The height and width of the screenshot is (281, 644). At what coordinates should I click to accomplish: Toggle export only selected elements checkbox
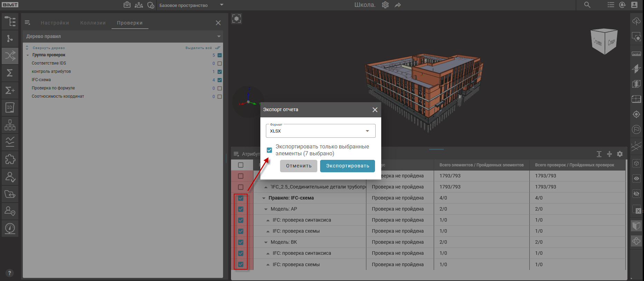click(269, 150)
